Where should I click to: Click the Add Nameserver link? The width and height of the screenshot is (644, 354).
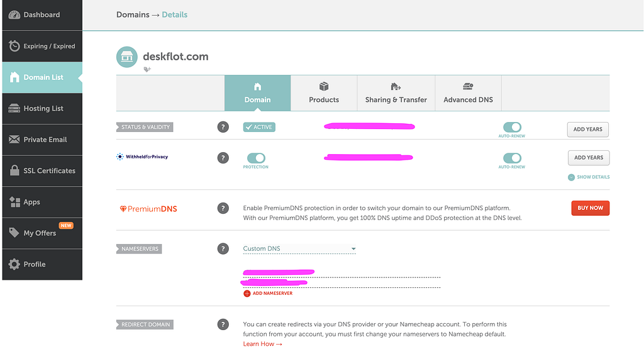pyautogui.click(x=273, y=293)
